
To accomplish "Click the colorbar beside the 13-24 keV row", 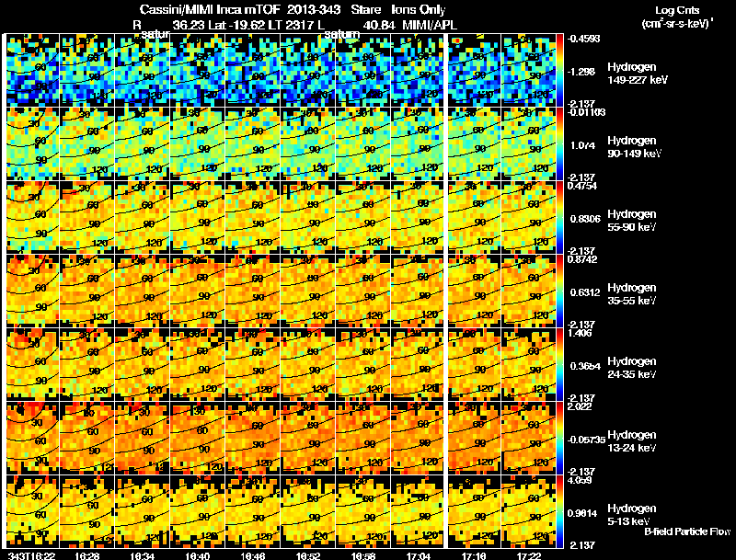I will tap(560, 439).
